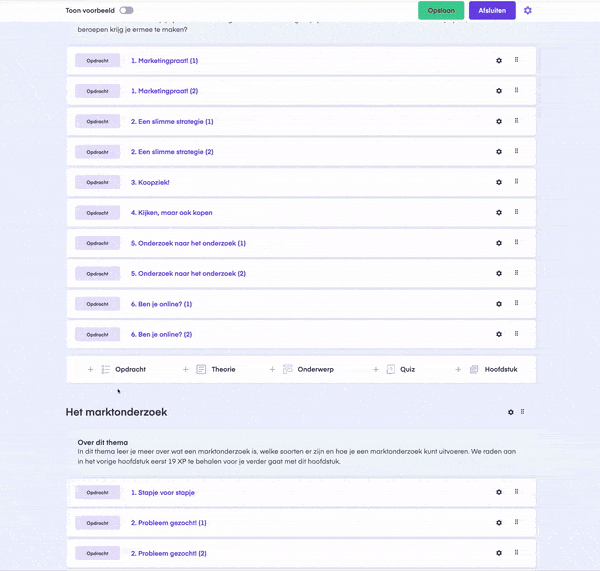Click drag handle of Kijken, maar ook kopen
The width and height of the screenshot is (600, 571).
click(516, 212)
